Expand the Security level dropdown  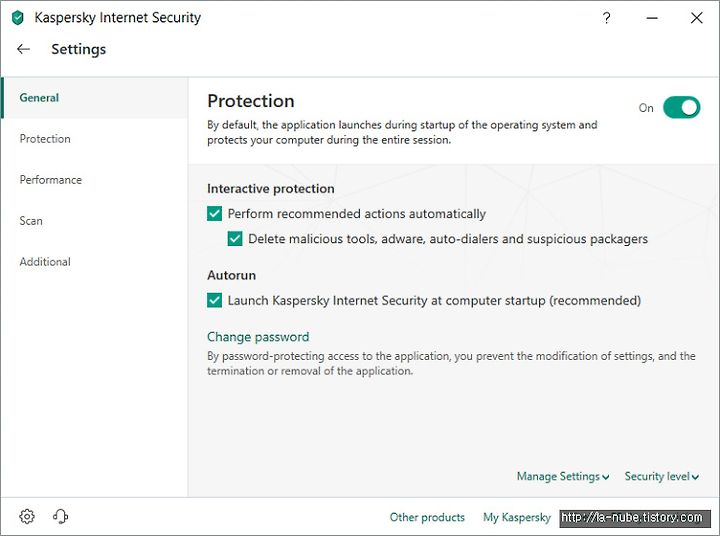point(662,476)
